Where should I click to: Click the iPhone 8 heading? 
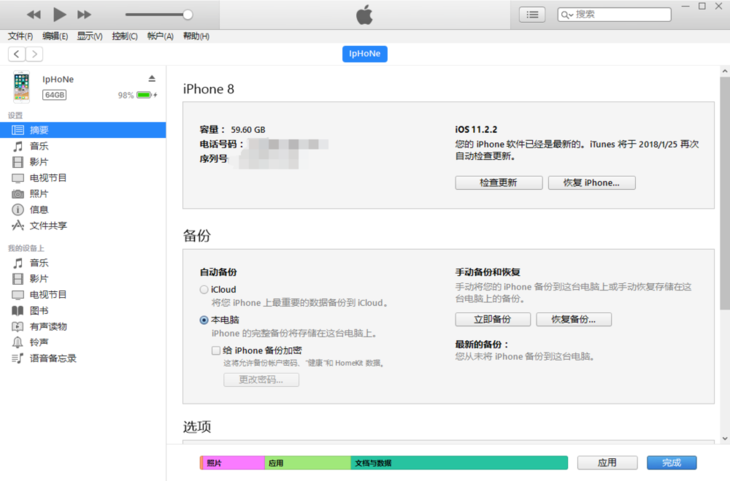pyautogui.click(x=209, y=89)
